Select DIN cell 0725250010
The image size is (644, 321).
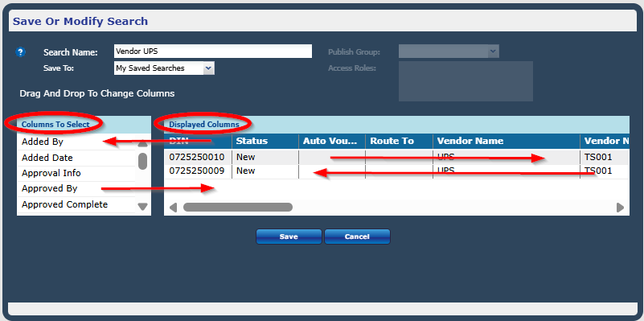(x=197, y=157)
